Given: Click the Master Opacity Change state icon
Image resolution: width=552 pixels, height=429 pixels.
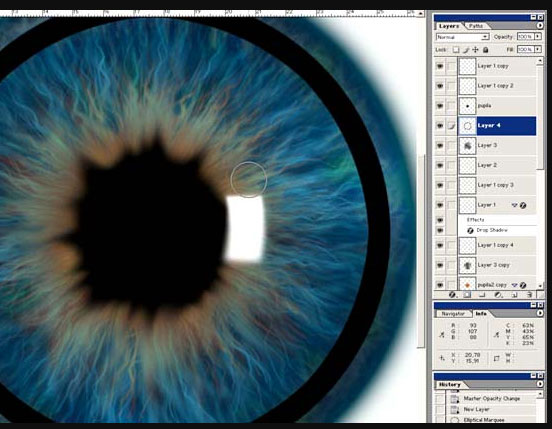Looking at the screenshot, I should pos(455,399).
